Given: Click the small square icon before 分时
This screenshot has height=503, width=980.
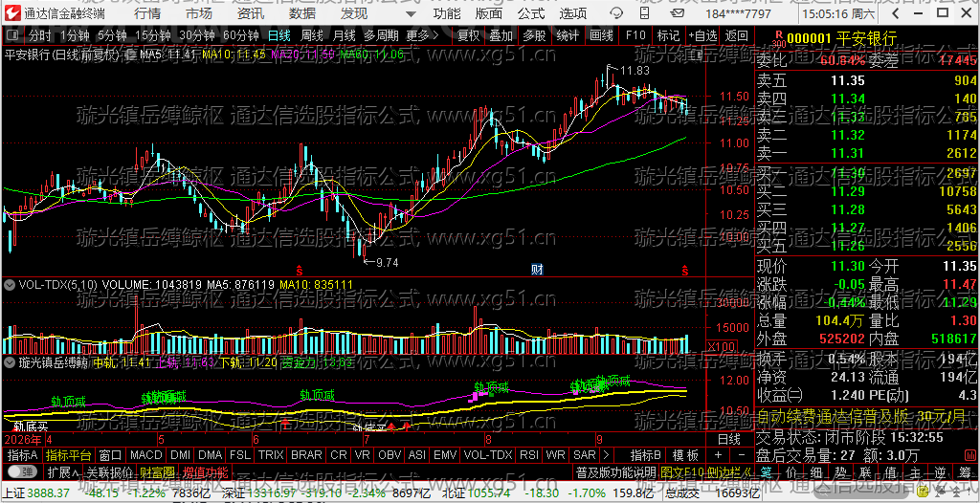Looking at the screenshot, I should [x=14, y=35].
